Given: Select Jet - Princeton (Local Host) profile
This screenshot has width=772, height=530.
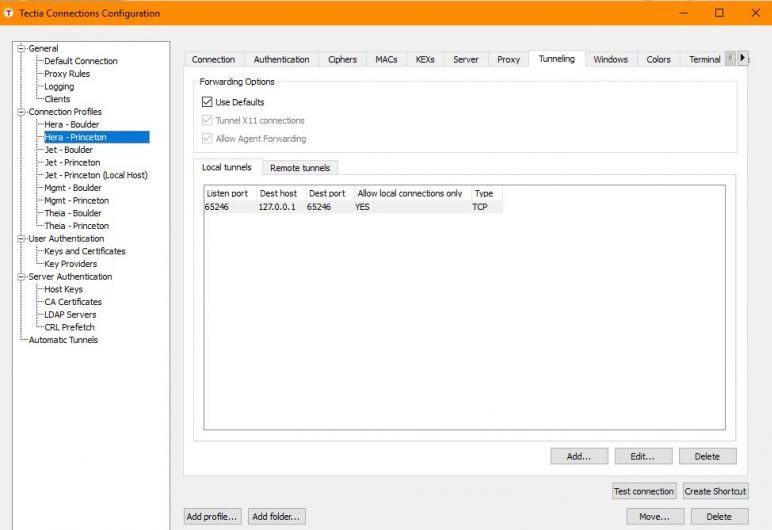Looking at the screenshot, I should [x=96, y=175].
